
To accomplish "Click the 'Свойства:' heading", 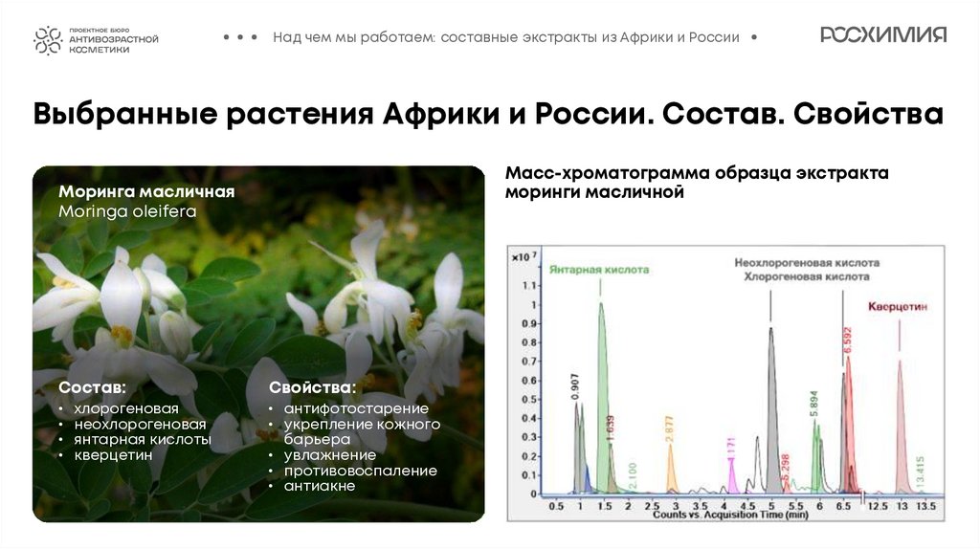I will click(x=312, y=387).
